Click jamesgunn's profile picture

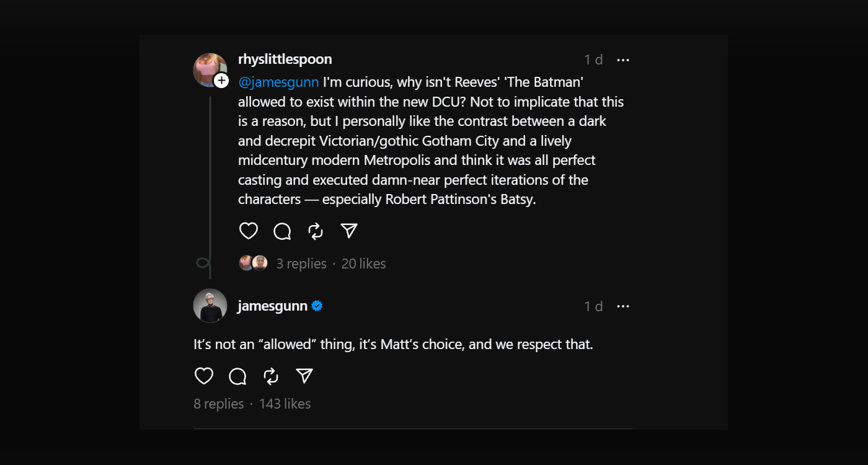[x=210, y=306]
